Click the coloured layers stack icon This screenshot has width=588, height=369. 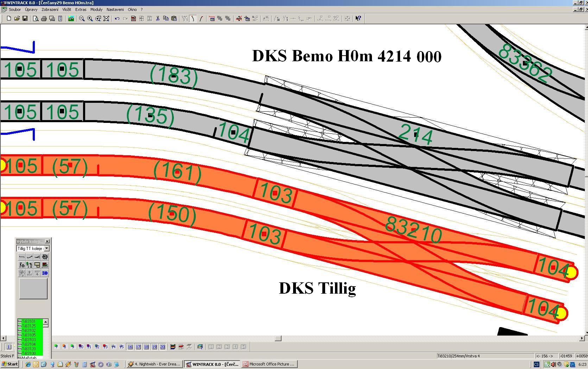pos(173,347)
